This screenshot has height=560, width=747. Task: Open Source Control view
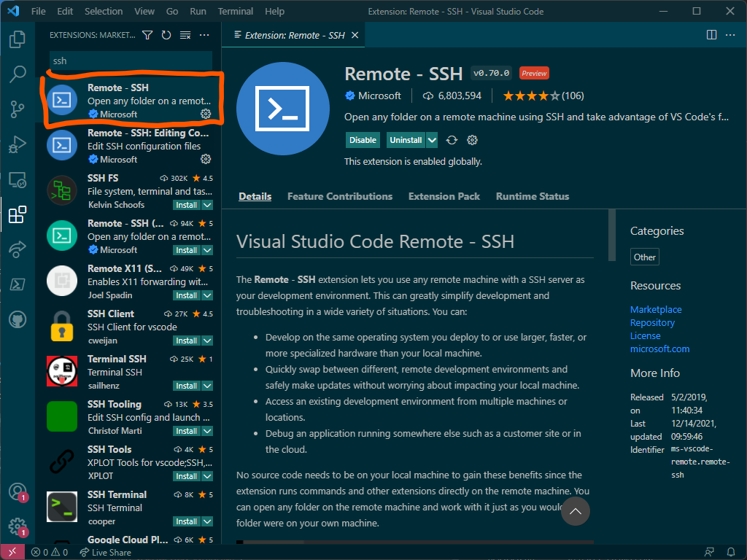tap(18, 109)
